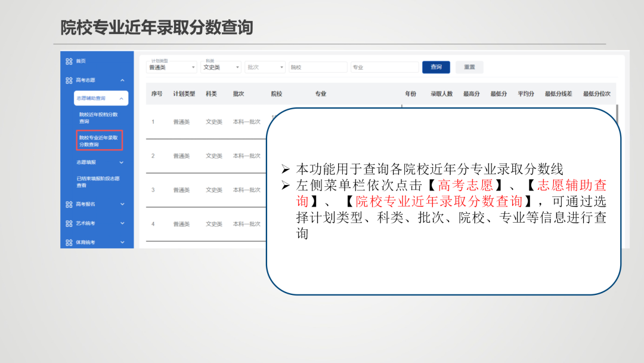Expand the 志愿填报 submenu chevron
This screenshot has width=644, height=363.
click(121, 162)
